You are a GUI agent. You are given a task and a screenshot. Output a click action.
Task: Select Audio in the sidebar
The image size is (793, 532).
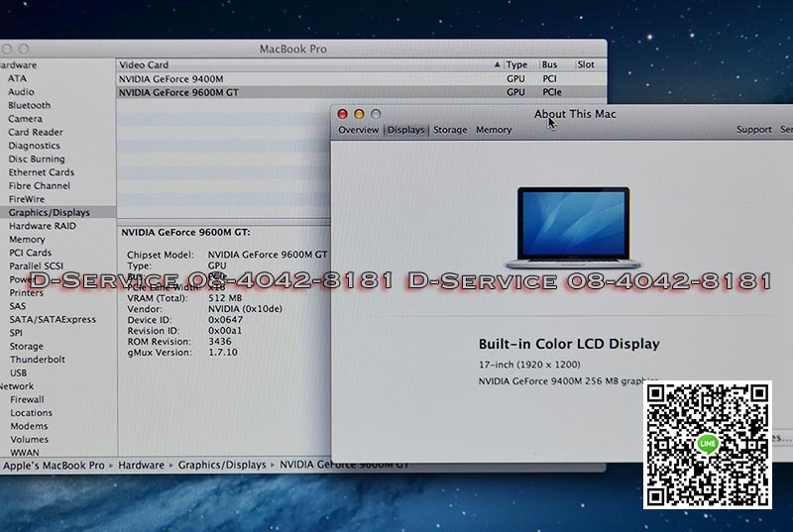tap(21, 92)
